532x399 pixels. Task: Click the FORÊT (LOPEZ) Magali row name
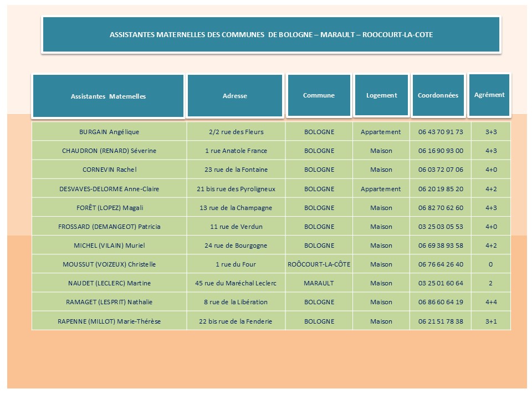109,208
